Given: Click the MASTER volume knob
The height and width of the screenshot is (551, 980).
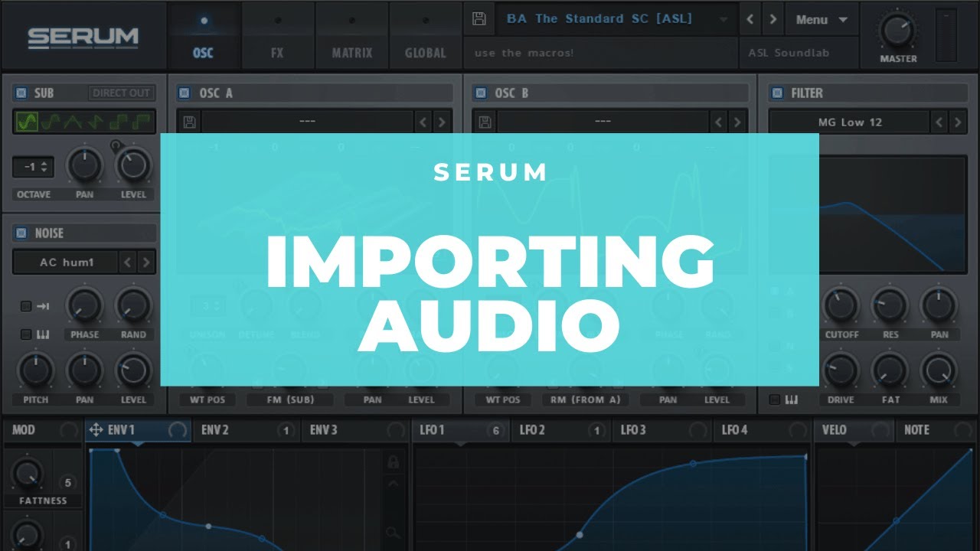Looking at the screenshot, I should [897, 31].
